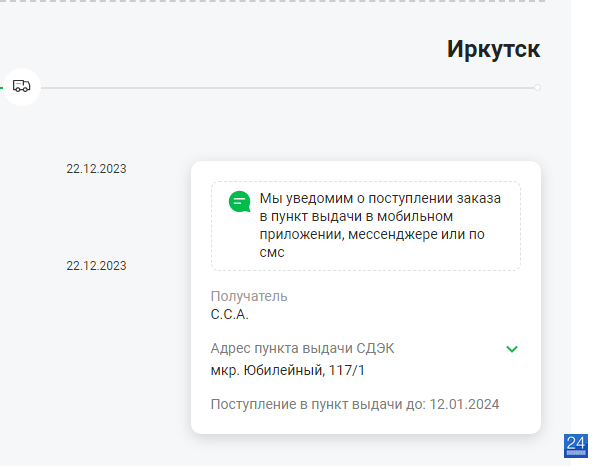
Task: Click the green chat bubble notification icon
Action: [x=239, y=201]
